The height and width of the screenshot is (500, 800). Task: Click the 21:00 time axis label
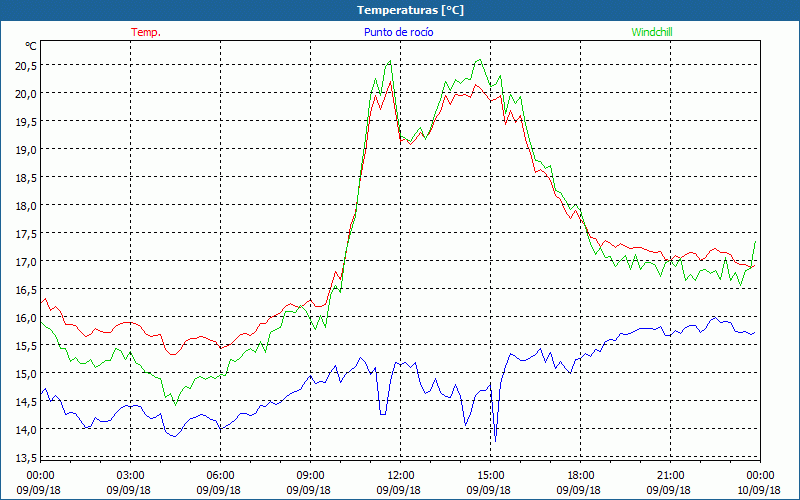(670, 475)
